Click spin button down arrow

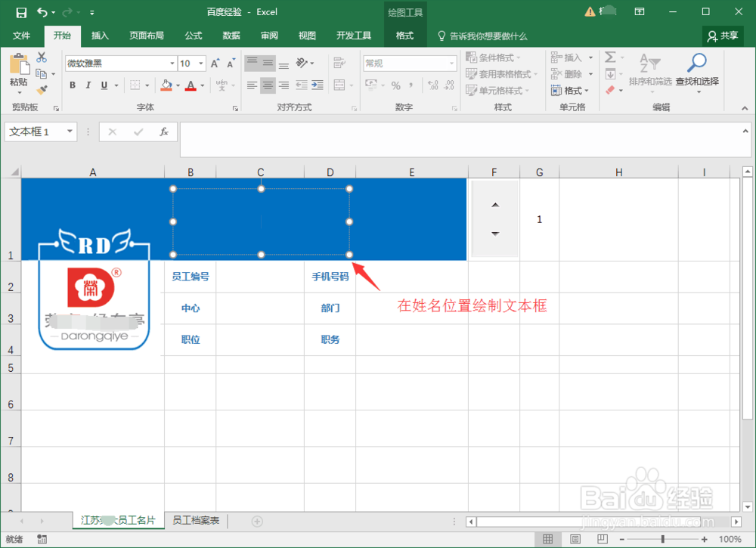tap(495, 234)
